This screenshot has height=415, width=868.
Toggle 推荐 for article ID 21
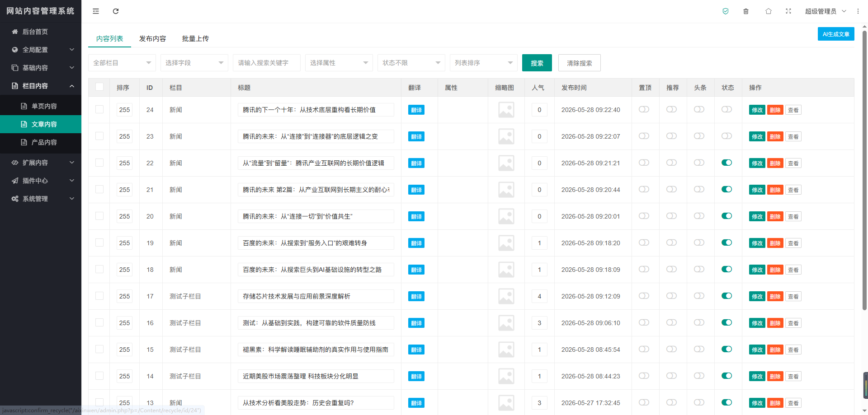point(671,189)
